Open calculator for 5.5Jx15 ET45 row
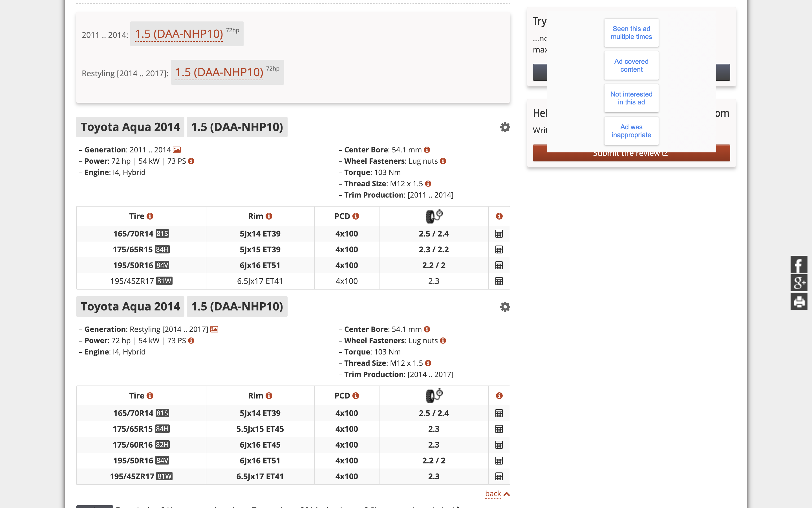Screen dimensions: 812x508 pos(499,429)
